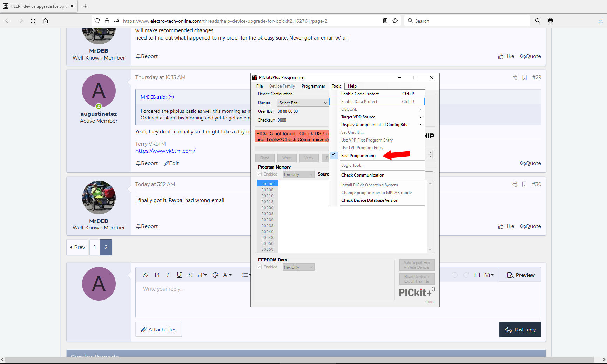The image size is (607, 364).
Task: Report post #30
Action: tap(147, 226)
